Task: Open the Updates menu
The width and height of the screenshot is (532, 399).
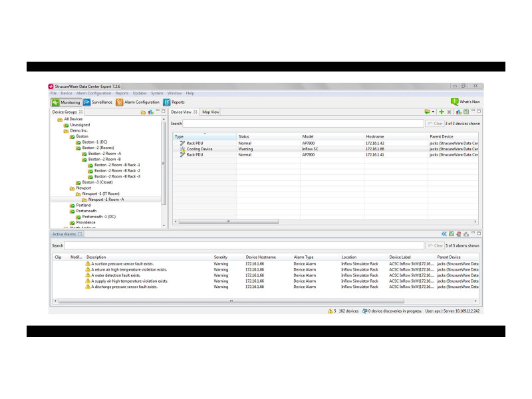Action: (x=140, y=93)
